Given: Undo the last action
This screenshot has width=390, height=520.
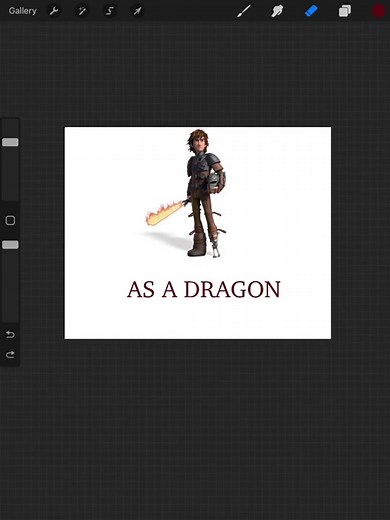Looking at the screenshot, I should [x=10, y=334].
